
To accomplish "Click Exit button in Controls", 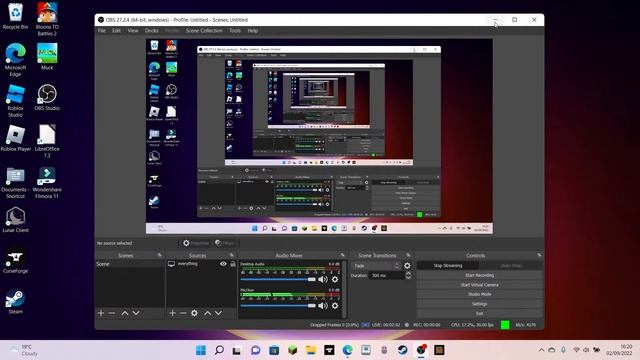I will point(480,313).
